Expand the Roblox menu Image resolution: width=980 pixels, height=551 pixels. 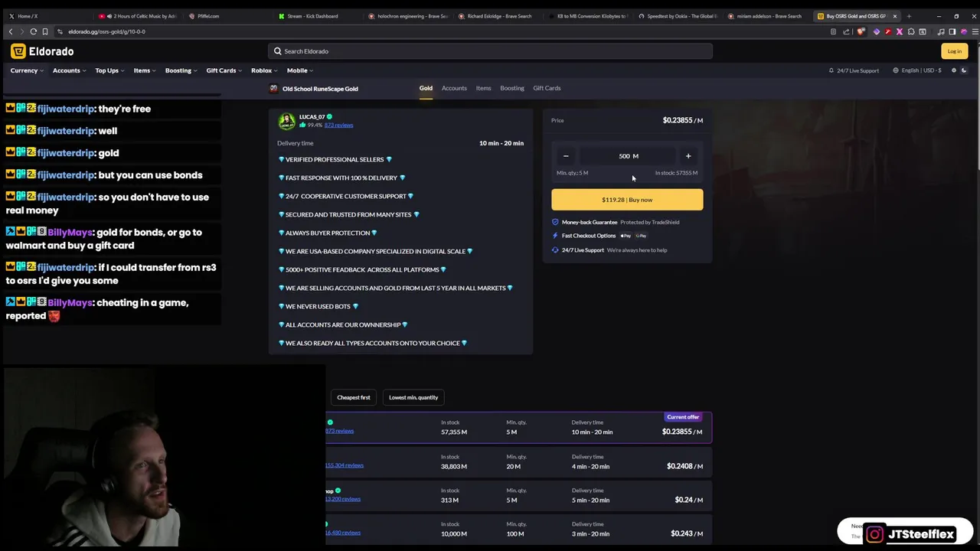[264, 70]
